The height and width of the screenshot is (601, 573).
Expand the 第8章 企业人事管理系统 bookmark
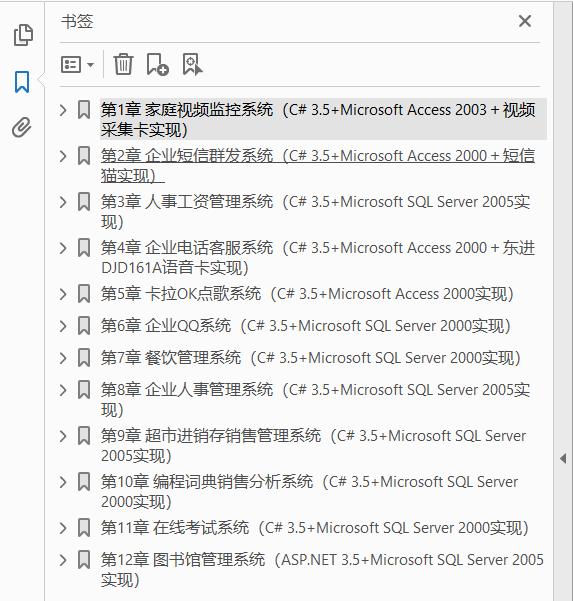63,390
